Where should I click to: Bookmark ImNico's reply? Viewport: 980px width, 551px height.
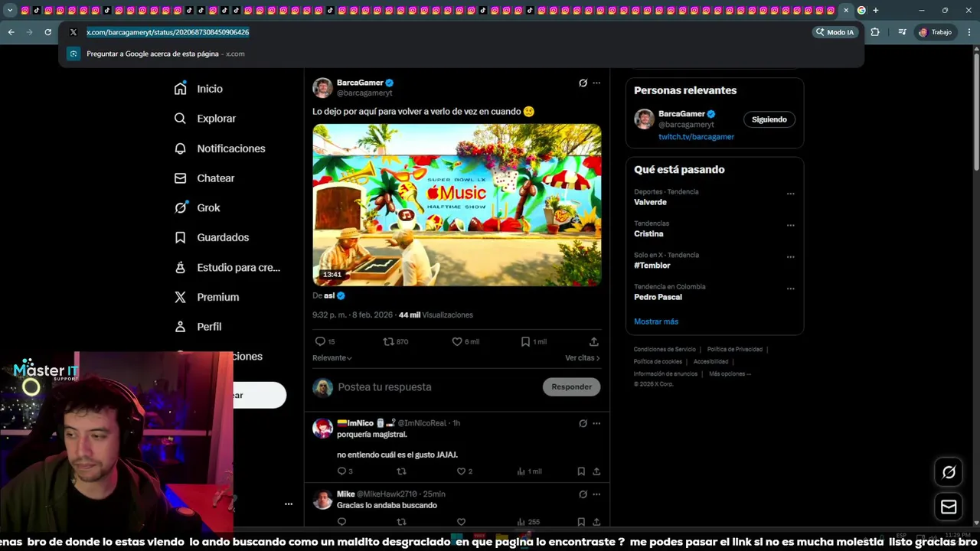tap(581, 471)
